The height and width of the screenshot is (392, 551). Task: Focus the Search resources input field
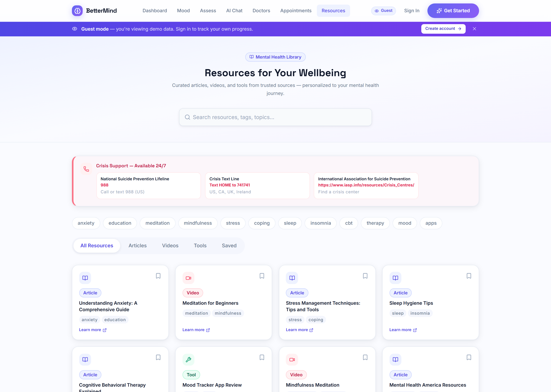tap(275, 117)
